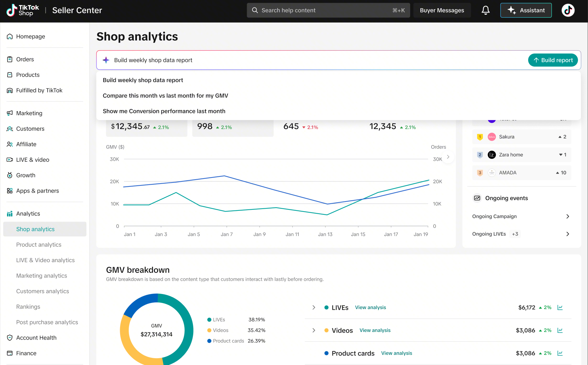Expand the LIVEs breakdown row

coord(314,308)
